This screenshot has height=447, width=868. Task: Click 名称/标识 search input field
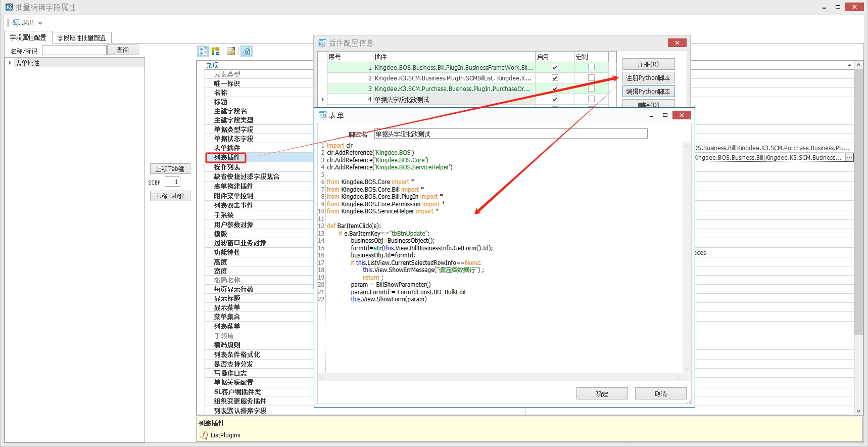[x=74, y=50]
